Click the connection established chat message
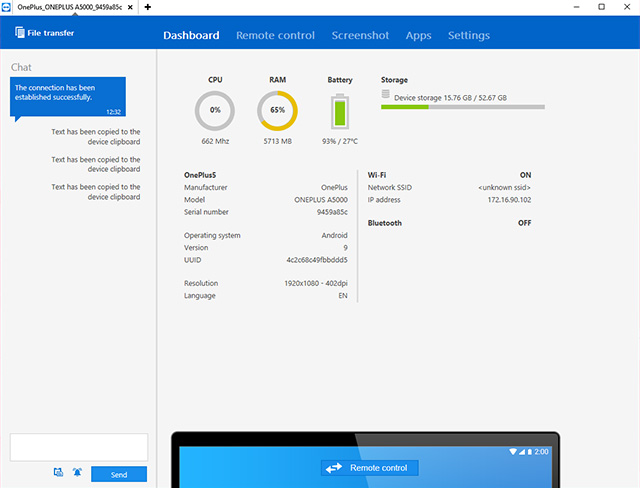Screen dimensions: 640x488 click(x=68, y=97)
